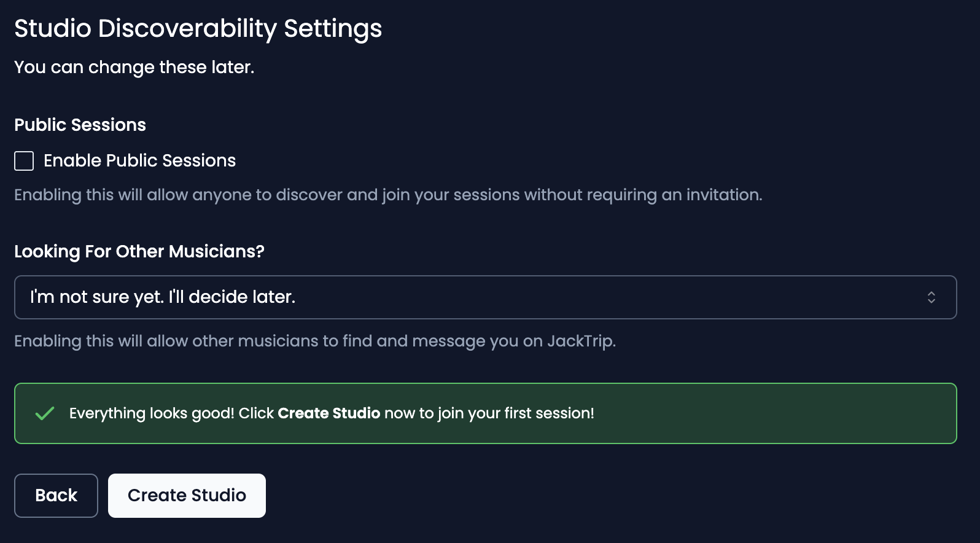Select the "Public Sessions" section heading
The image size is (980, 543).
pyautogui.click(x=80, y=125)
